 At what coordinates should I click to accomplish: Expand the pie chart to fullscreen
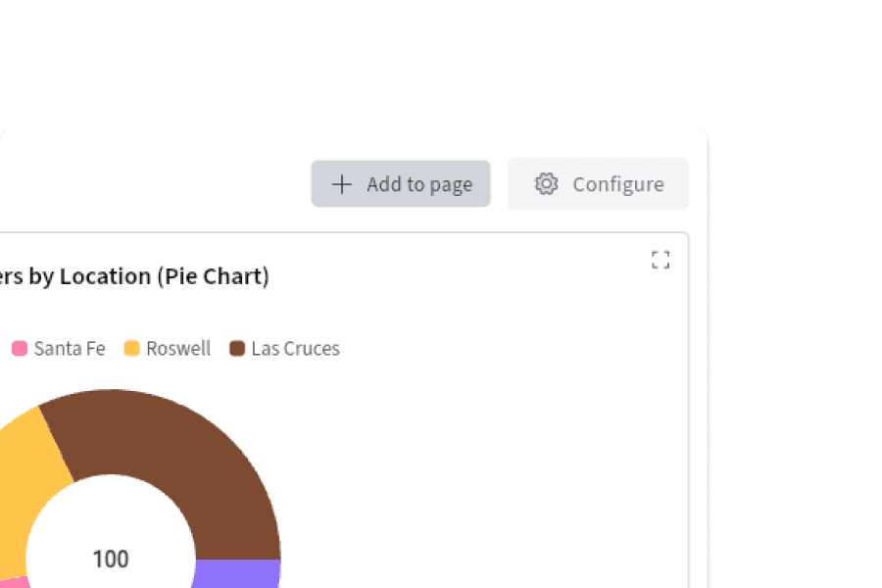[x=661, y=260]
